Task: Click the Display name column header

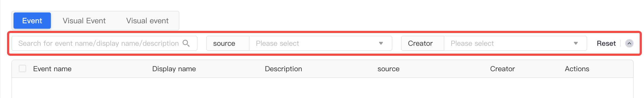Action: [x=174, y=69]
